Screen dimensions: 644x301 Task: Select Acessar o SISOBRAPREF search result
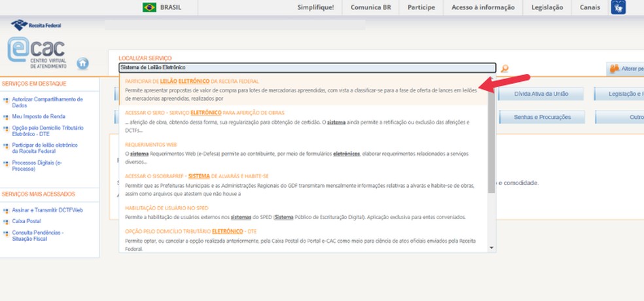[x=304, y=185]
